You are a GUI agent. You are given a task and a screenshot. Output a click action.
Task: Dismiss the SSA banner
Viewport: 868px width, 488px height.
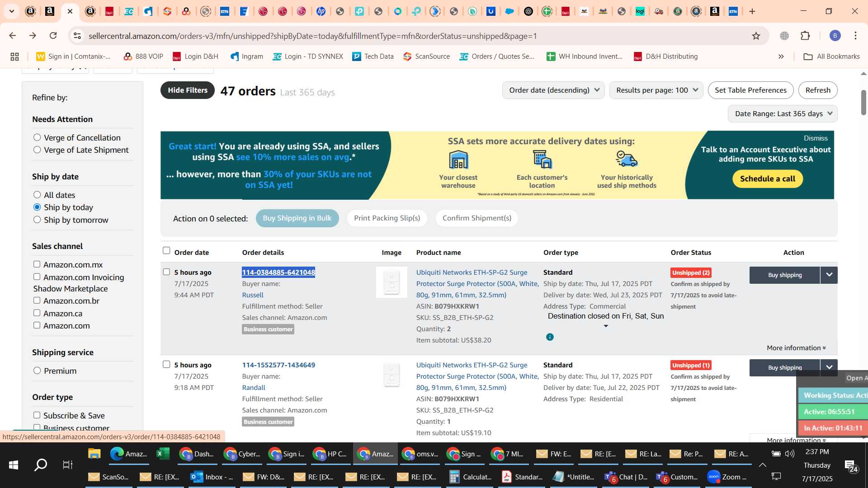[816, 138]
